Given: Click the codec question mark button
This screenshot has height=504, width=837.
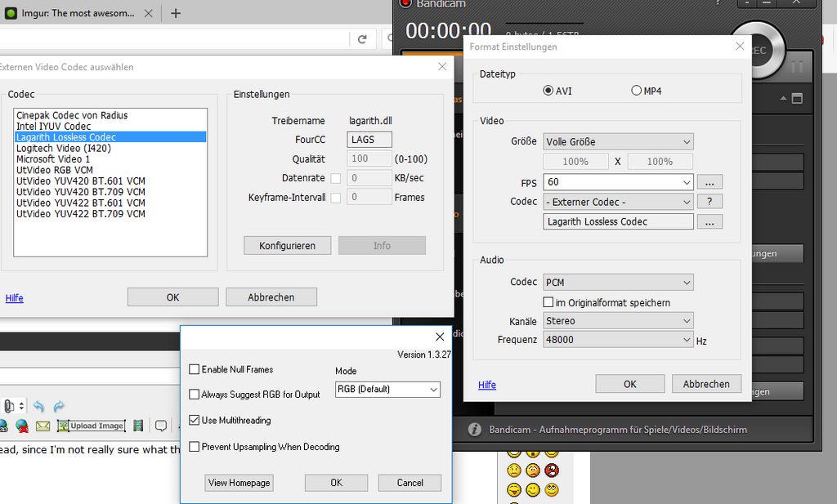Looking at the screenshot, I should pos(710,202).
